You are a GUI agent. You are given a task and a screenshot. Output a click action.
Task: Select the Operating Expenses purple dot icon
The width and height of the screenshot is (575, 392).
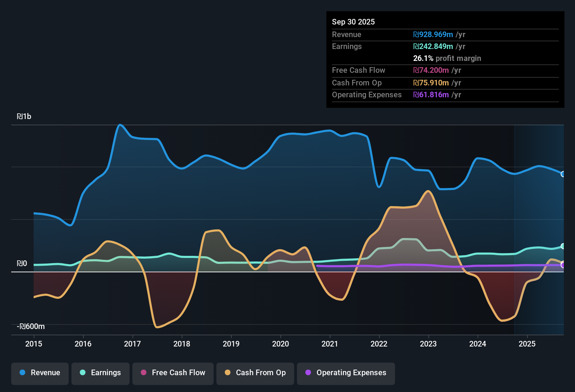coord(308,373)
